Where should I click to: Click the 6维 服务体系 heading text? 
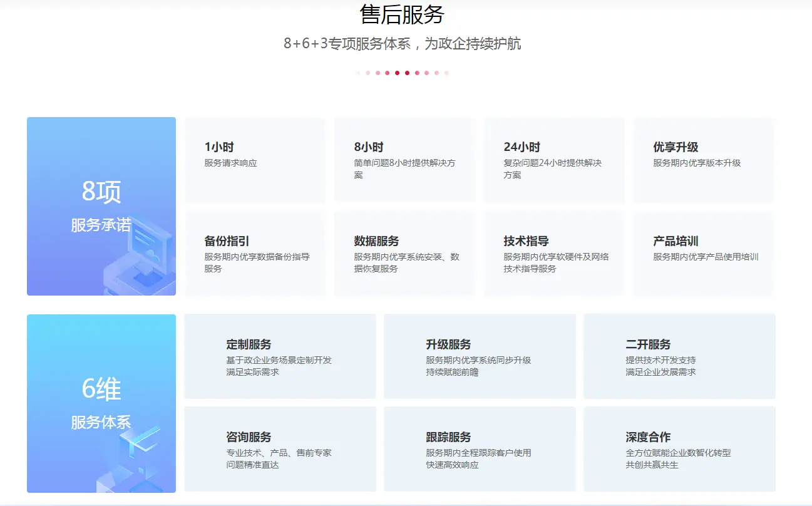coord(101,403)
